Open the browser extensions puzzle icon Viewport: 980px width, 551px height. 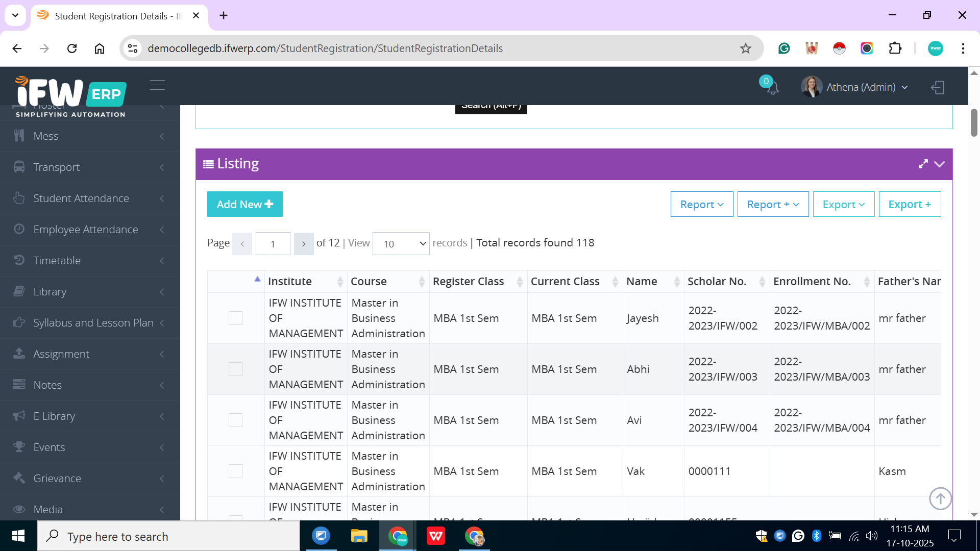[x=895, y=48]
